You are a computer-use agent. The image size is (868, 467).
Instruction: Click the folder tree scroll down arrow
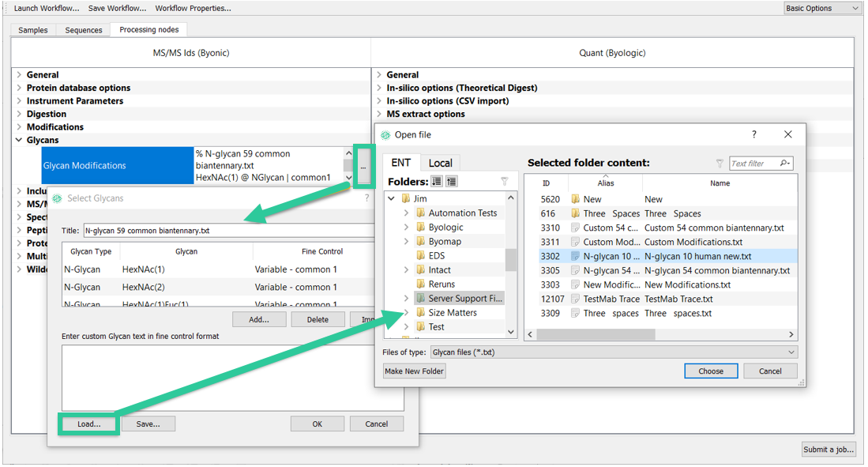click(510, 332)
